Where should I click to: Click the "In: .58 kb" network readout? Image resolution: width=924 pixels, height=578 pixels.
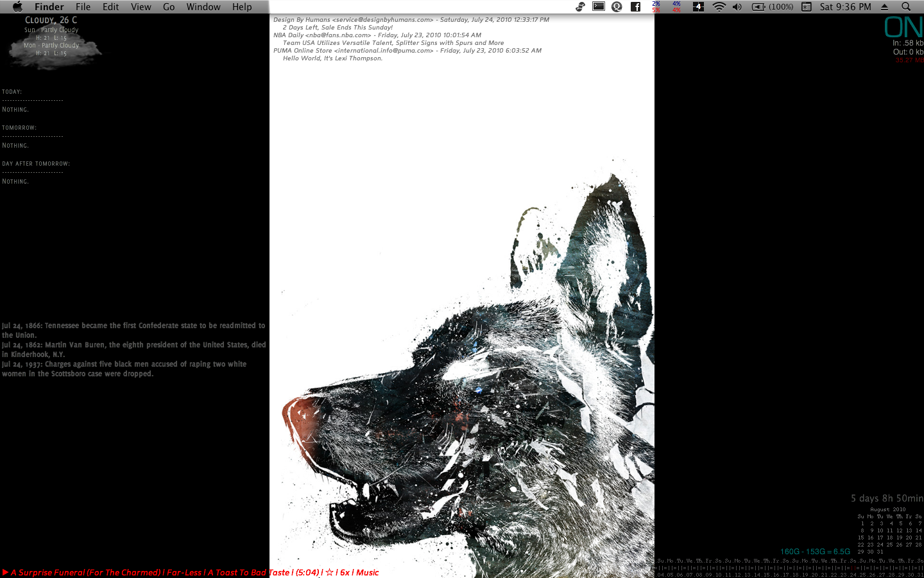(908, 43)
